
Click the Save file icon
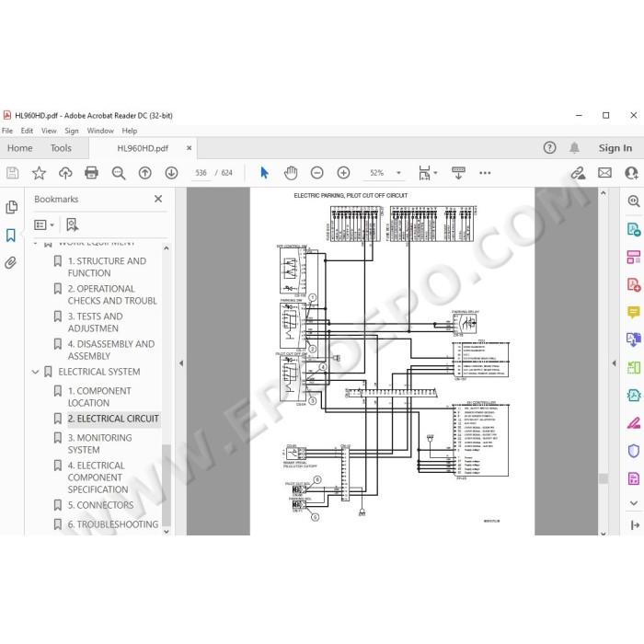12,173
